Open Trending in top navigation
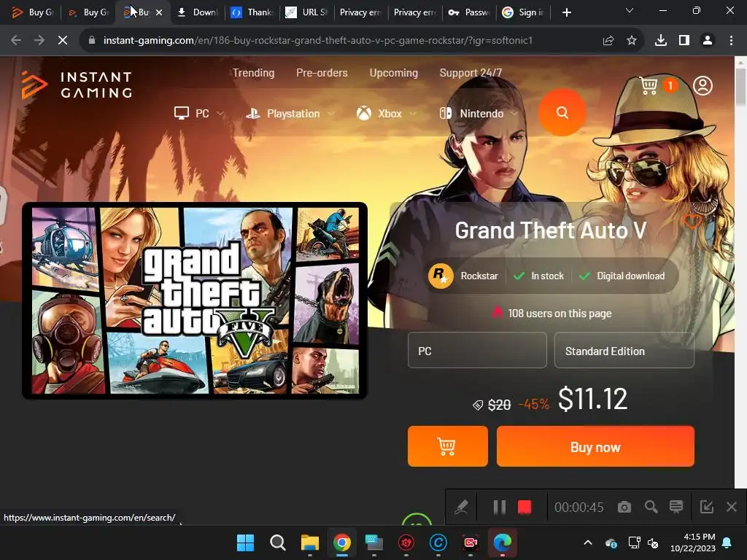This screenshot has height=560, width=747. pyautogui.click(x=253, y=73)
